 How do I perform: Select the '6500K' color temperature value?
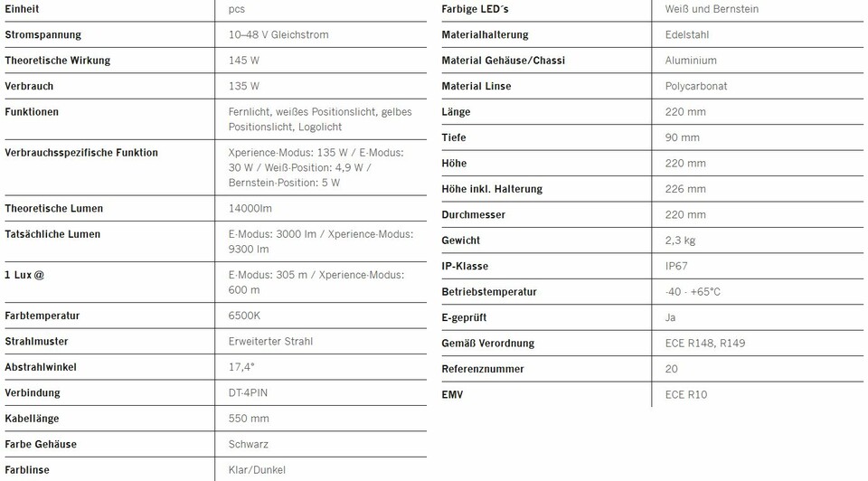tap(244, 316)
